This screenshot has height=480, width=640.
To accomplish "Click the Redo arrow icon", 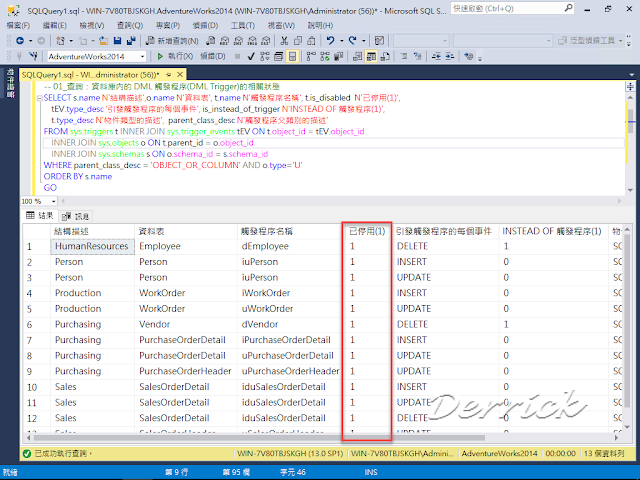I will click(x=352, y=40).
